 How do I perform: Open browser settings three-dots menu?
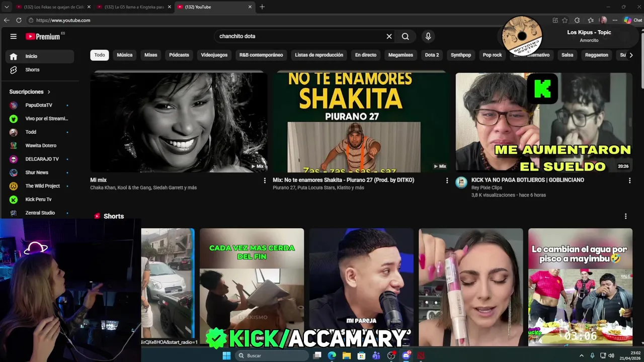tap(615, 20)
